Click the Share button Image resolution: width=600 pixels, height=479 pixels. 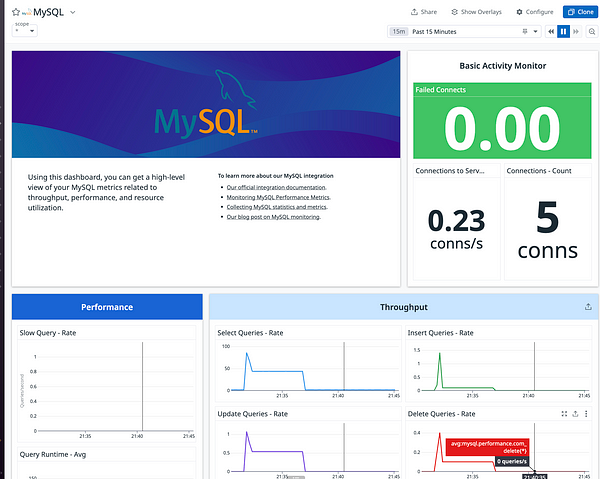click(424, 12)
